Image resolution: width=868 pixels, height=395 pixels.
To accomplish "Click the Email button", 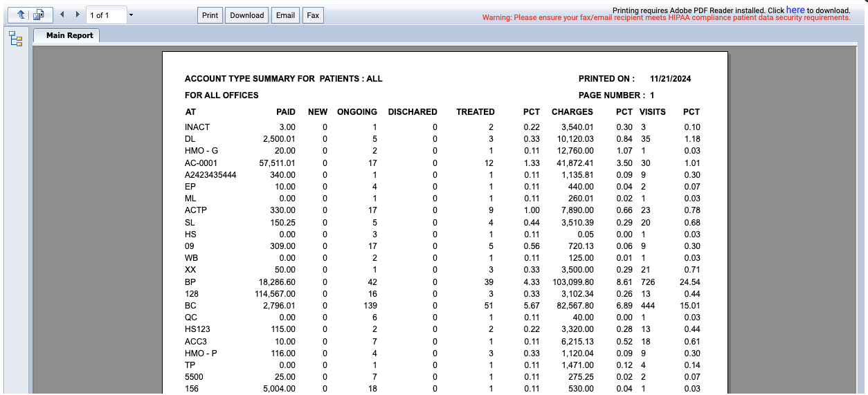I will [285, 15].
